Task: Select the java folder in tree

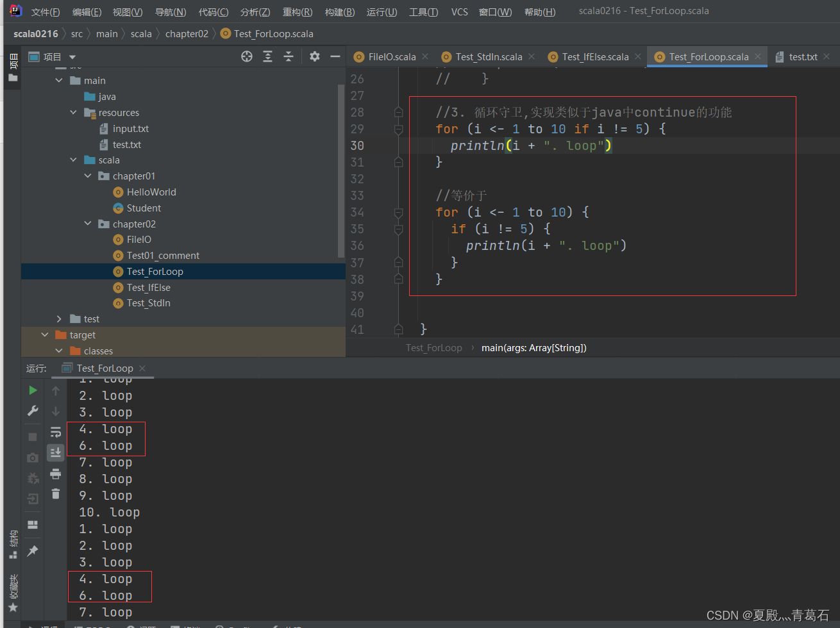Action: tap(107, 97)
